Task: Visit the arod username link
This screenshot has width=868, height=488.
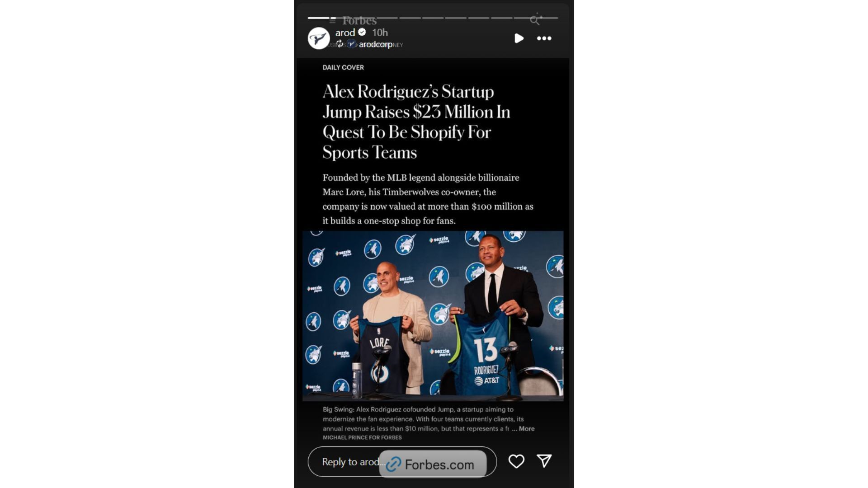Action: (345, 33)
